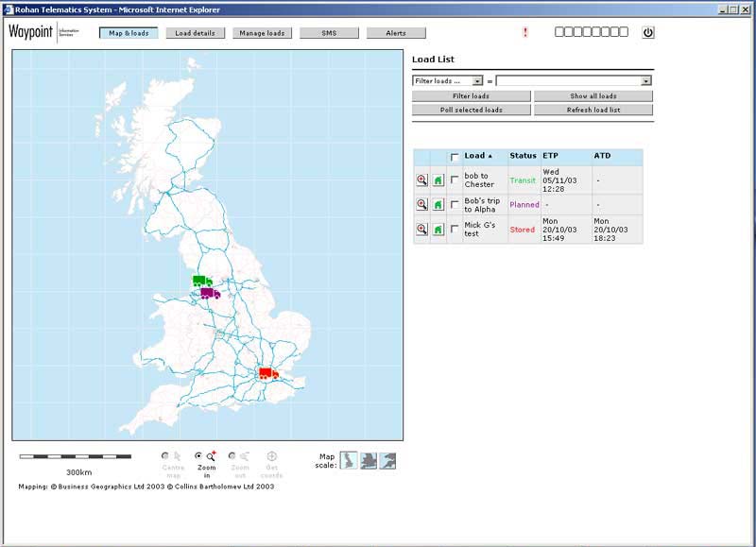Expand the filter value dropdown arrow
This screenshot has height=547, width=756.
tap(646, 81)
